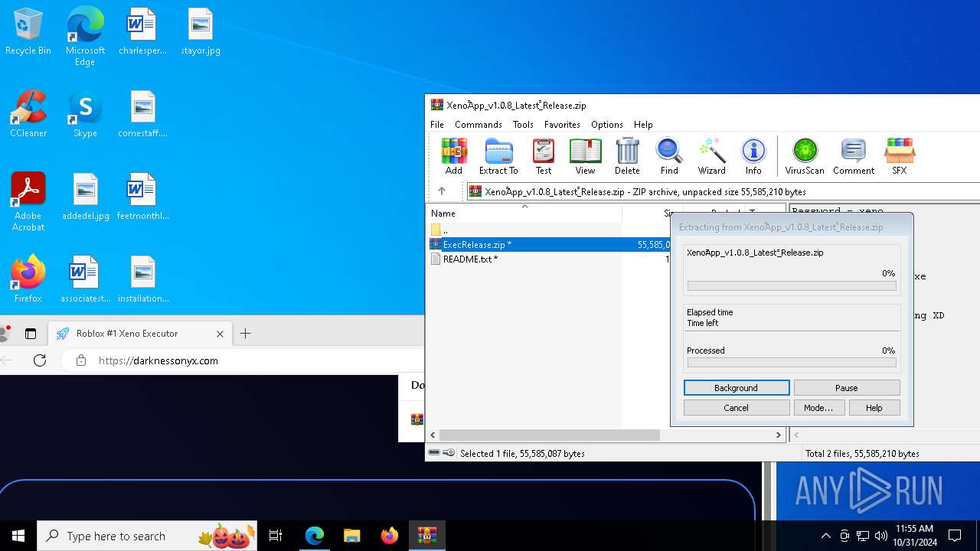Click Help button in extraction dialog
The height and width of the screenshot is (551, 980).
(x=874, y=408)
